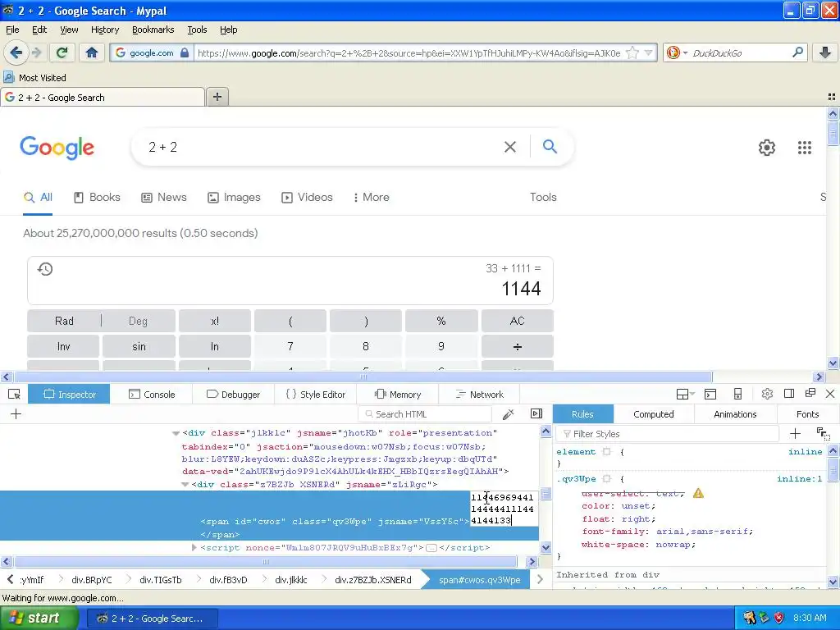Open the Fonts panel tab
The image size is (840, 630).
(807, 414)
